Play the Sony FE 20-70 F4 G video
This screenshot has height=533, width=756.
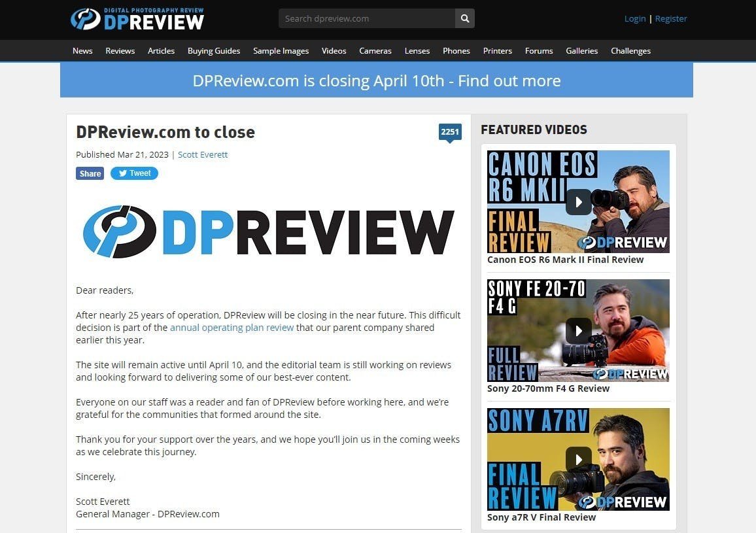pyautogui.click(x=578, y=330)
